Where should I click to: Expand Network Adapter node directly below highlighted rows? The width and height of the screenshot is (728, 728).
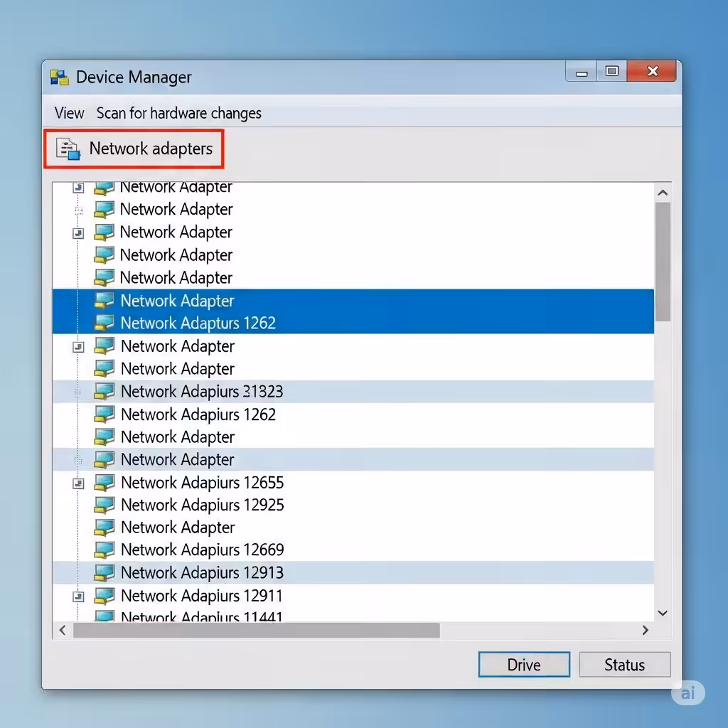(78, 347)
